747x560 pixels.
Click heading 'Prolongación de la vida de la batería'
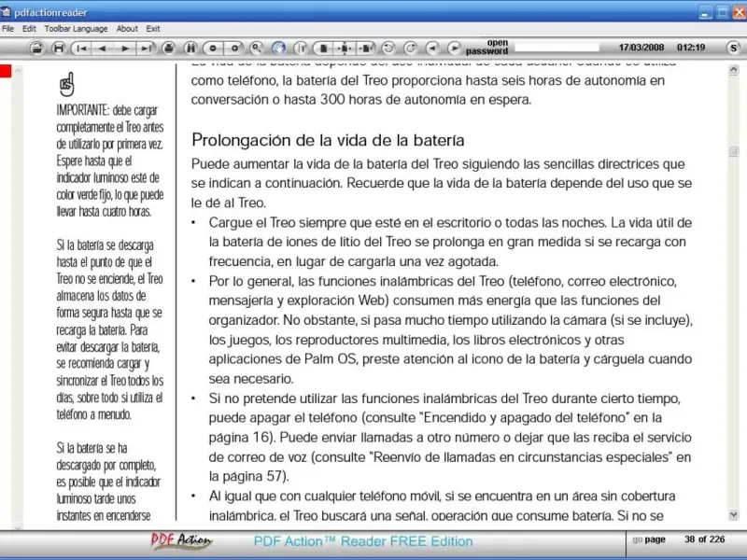click(328, 140)
